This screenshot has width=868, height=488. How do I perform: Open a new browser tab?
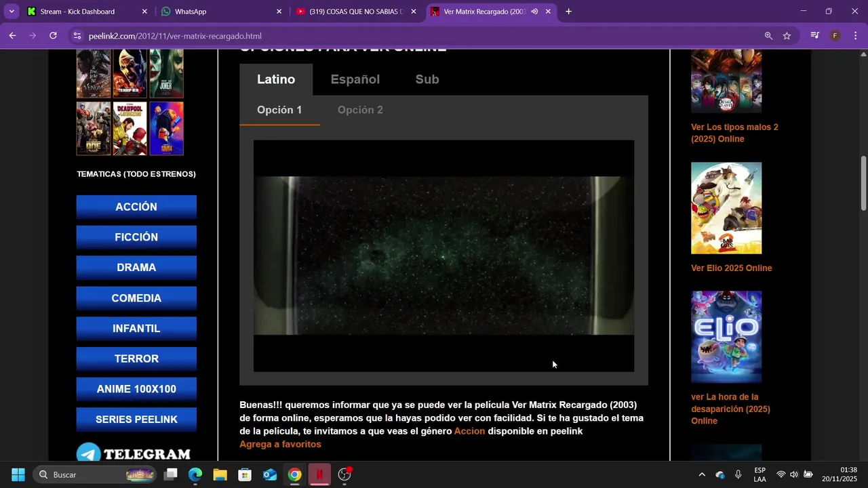pos(568,12)
